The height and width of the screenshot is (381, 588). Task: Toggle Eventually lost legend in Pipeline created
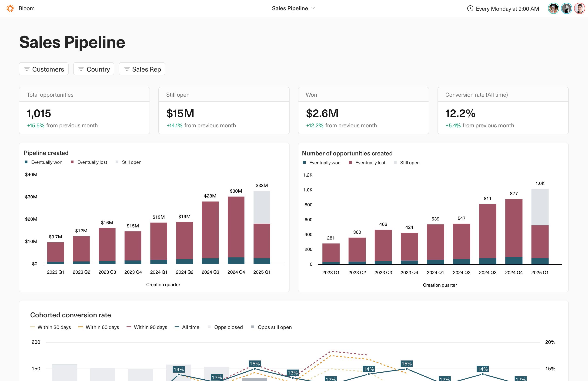click(x=89, y=162)
